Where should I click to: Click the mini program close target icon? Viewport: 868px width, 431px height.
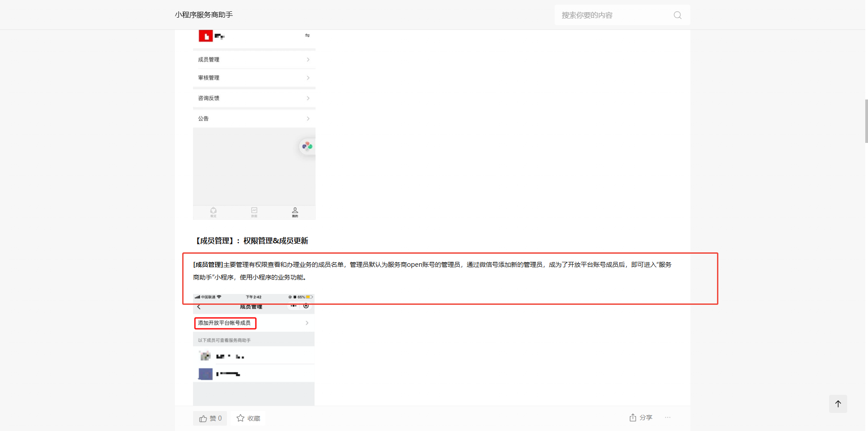point(306,306)
